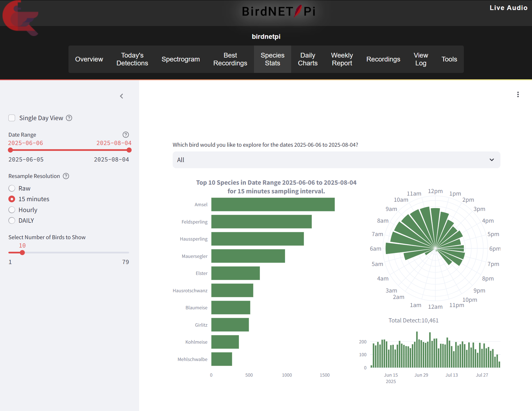This screenshot has width=532, height=411.
Task: Open the three-dot options menu
Action: point(518,94)
